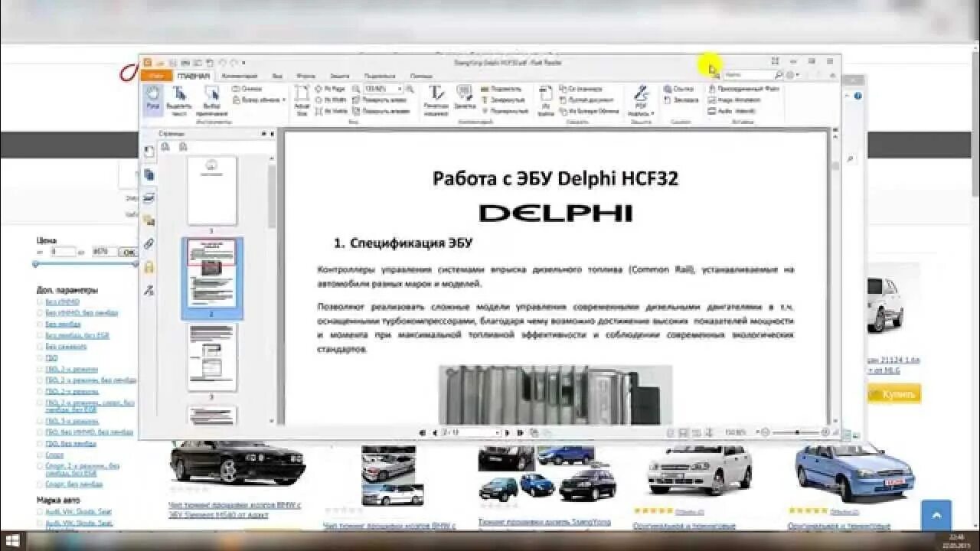The image size is (980, 551).
Task: Insert a Bookmark (Закладка)
Action: tap(681, 99)
